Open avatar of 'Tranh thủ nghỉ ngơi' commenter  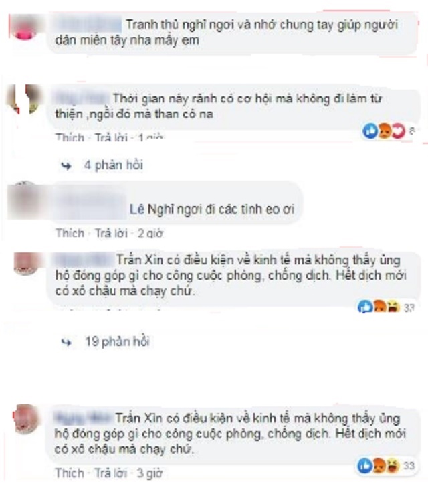click(x=25, y=27)
